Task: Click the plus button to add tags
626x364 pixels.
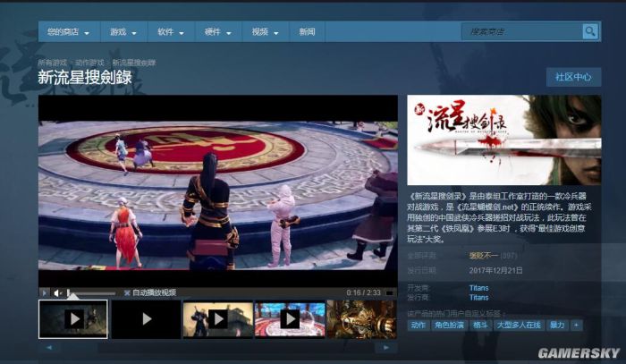Action: point(576,326)
